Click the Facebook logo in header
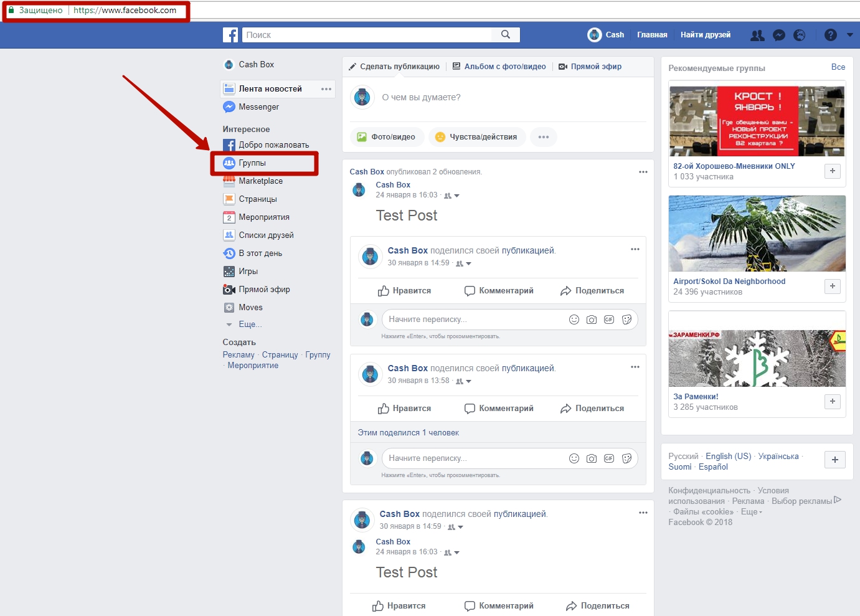The image size is (860, 616). click(230, 35)
